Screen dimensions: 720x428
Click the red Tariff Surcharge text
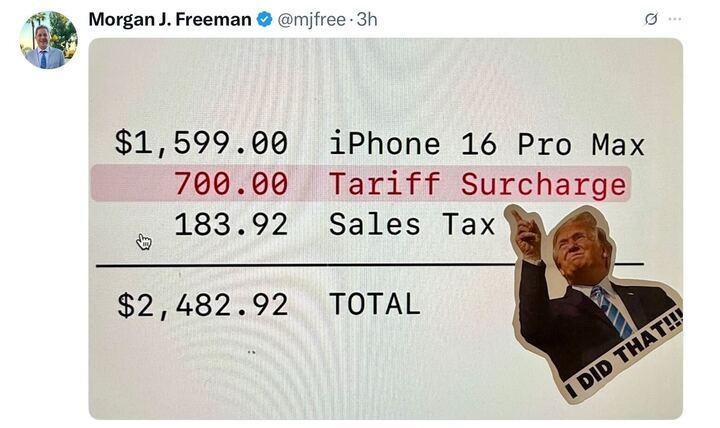point(477,184)
